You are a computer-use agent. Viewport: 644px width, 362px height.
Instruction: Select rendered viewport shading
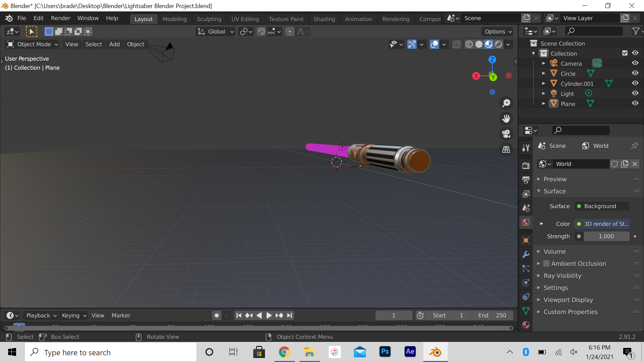(498, 44)
